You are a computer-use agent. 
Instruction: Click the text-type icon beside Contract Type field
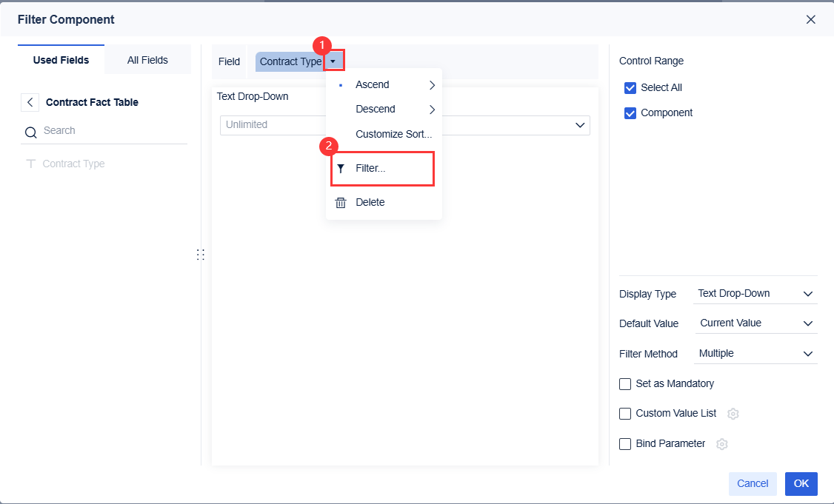pyautogui.click(x=30, y=164)
